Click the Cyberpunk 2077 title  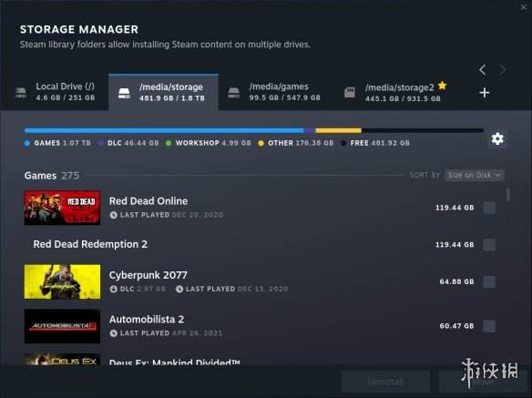point(148,275)
